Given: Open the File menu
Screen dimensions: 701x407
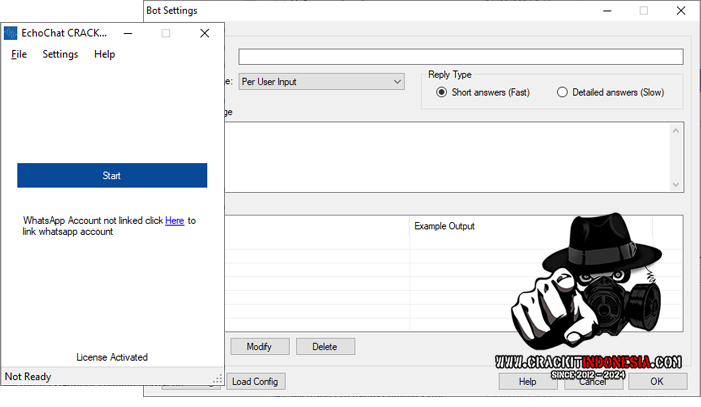Looking at the screenshot, I should pyautogui.click(x=19, y=54).
